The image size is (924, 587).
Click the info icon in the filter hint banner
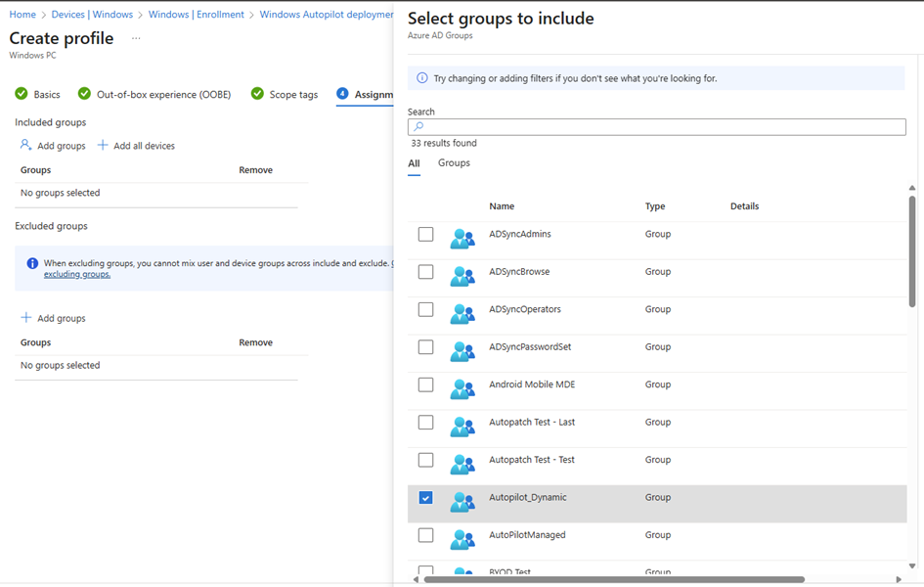[x=422, y=78]
